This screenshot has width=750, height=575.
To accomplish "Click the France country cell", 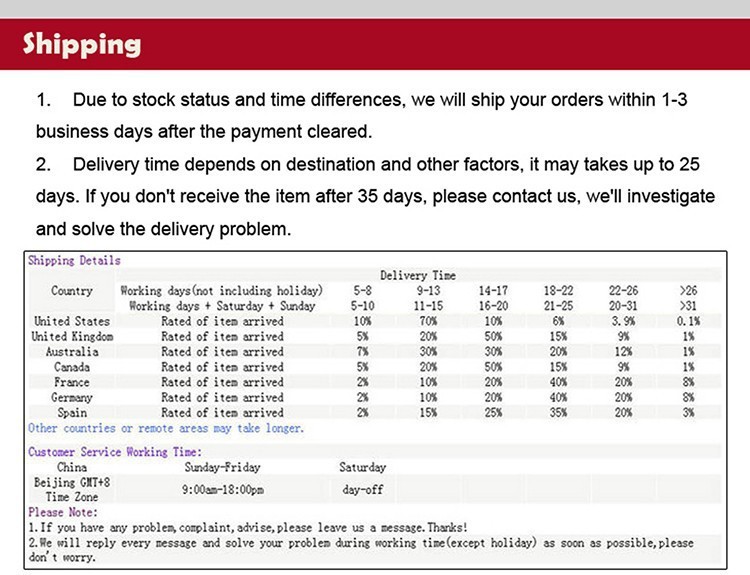I will [x=72, y=382].
